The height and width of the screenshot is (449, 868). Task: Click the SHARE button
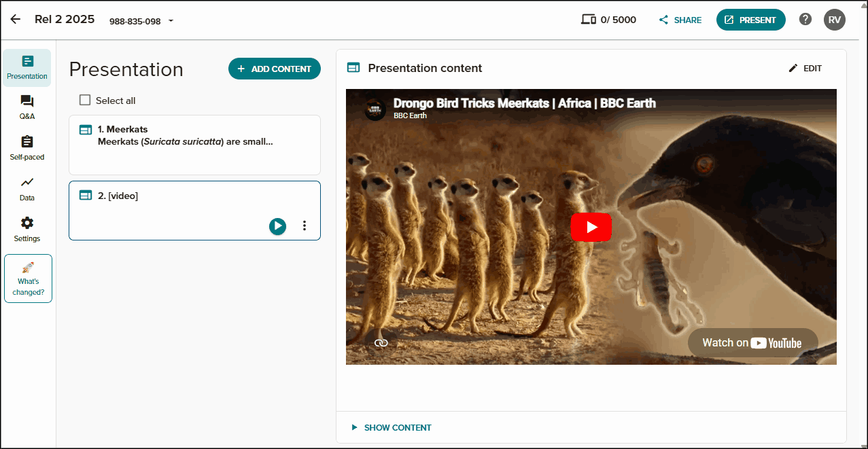click(x=680, y=20)
